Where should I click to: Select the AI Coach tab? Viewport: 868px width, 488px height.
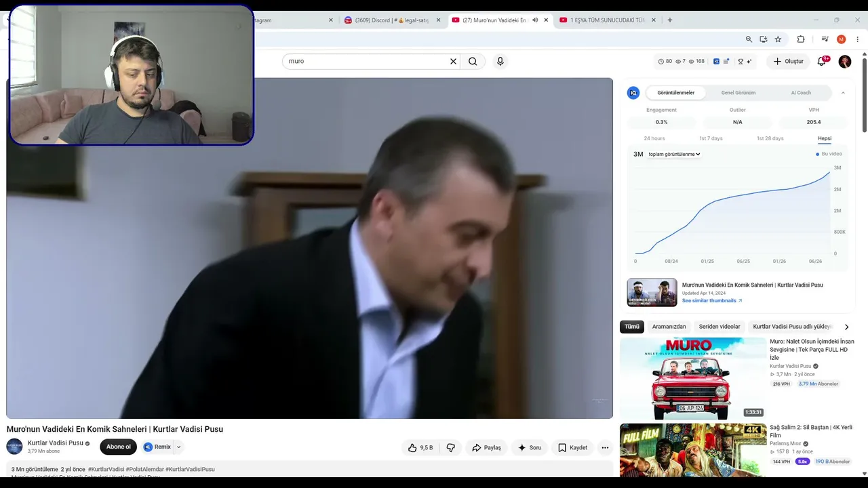click(801, 93)
